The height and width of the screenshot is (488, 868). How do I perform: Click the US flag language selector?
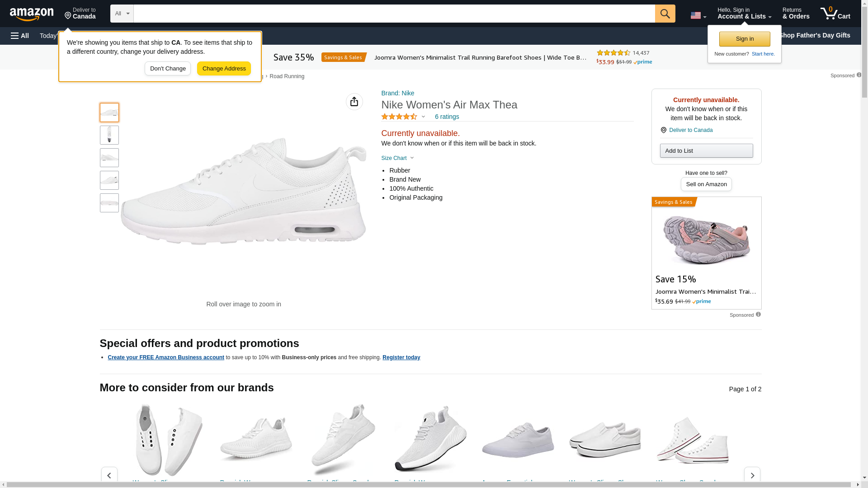698,15
